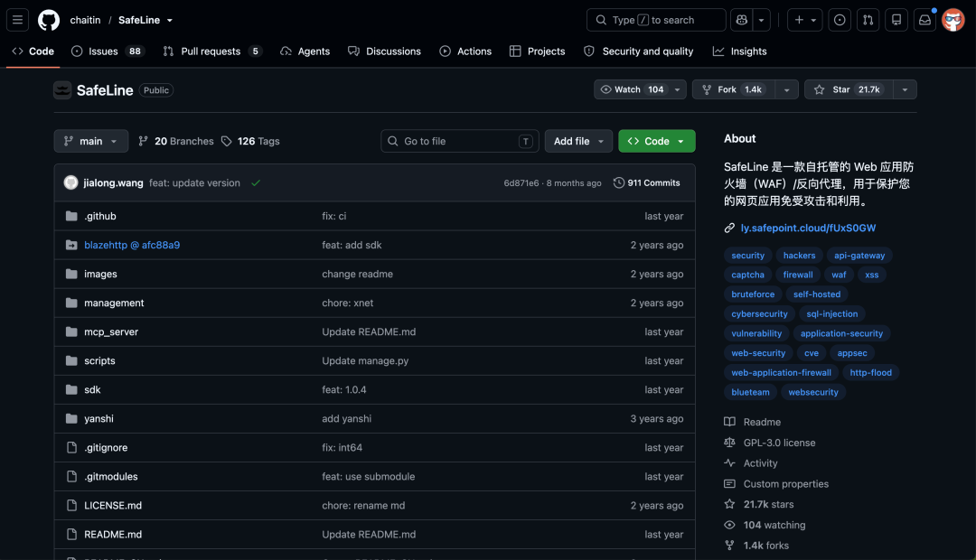Viewport: 976px width, 560px height.
Task: Open the Add file dropdown
Action: 578,141
